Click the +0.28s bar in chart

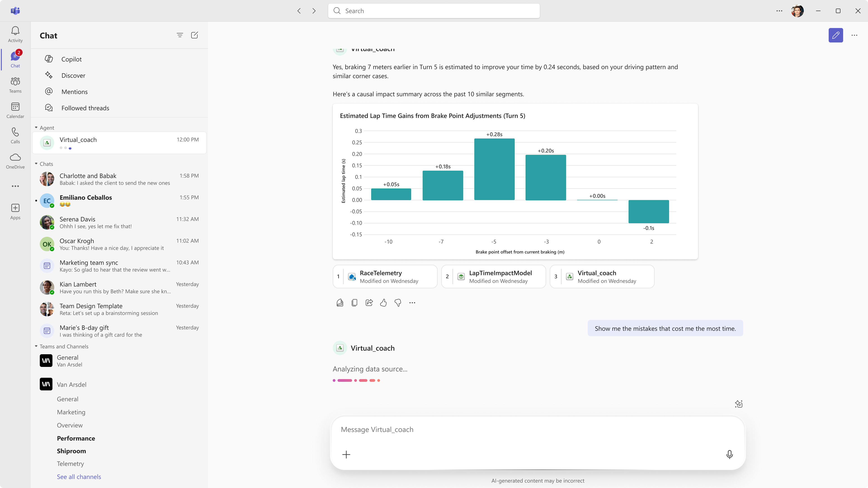(x=494, y=169)
